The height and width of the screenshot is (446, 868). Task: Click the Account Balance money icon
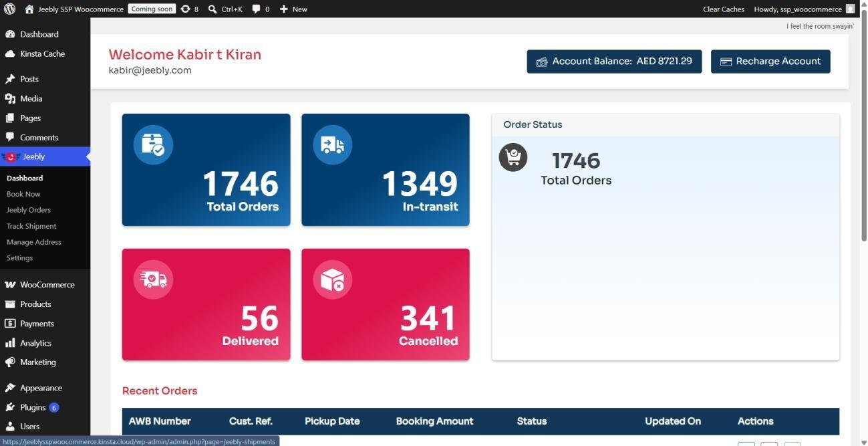[541, 62]
